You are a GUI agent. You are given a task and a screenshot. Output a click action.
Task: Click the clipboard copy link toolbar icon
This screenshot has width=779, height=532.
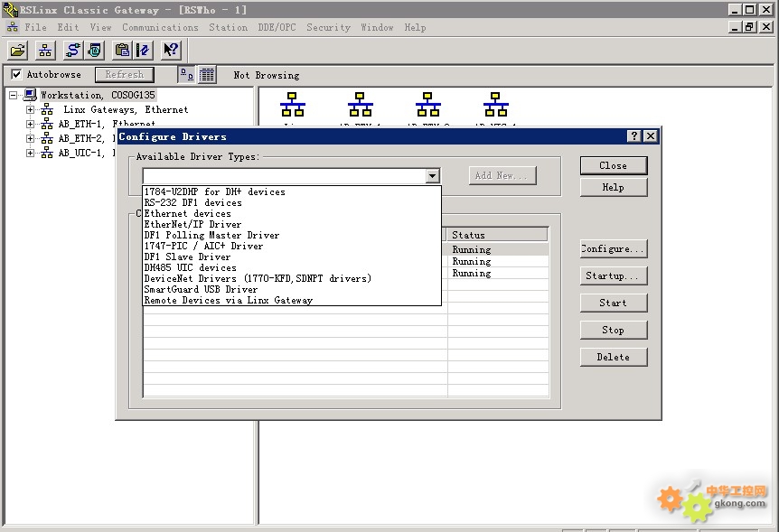tap(122, 50)
